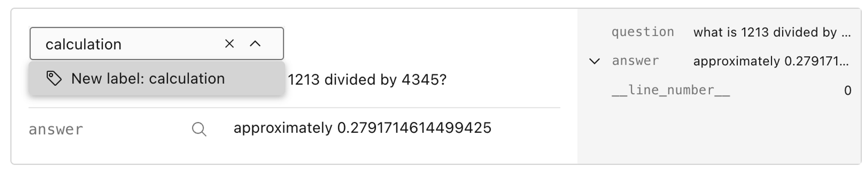
Task: Click the line number value 0
Action: click(847, 90)
